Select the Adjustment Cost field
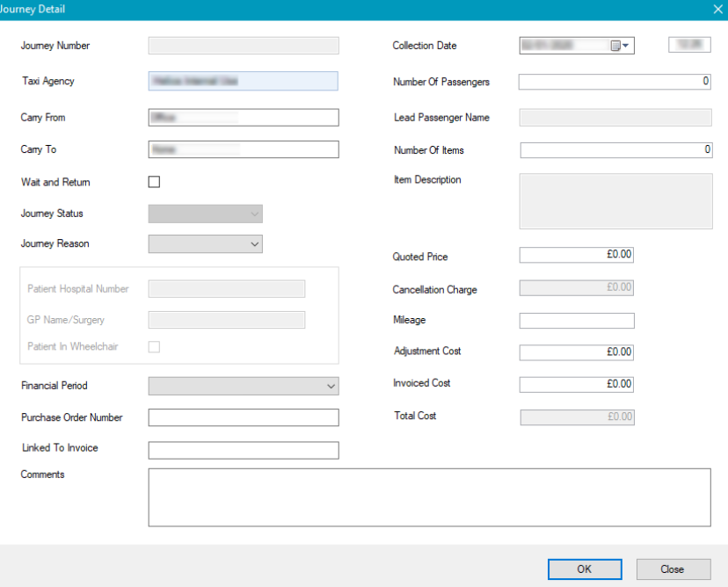 coord(576,352)
